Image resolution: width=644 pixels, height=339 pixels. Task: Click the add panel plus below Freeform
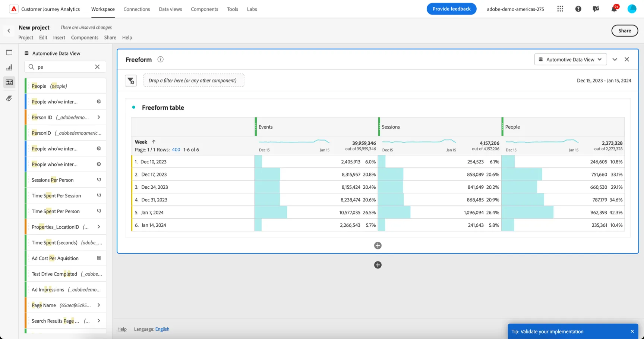pos(378,265)
